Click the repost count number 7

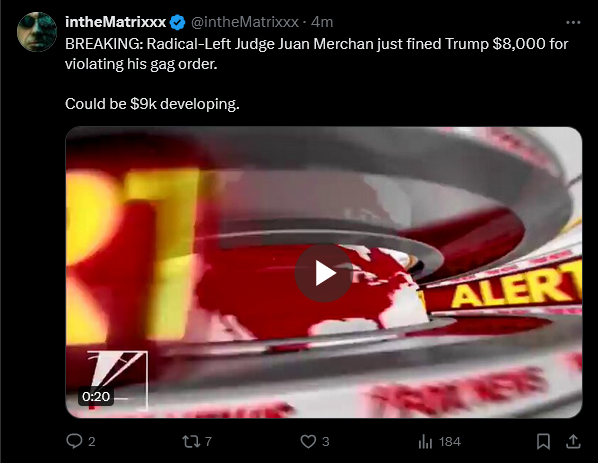208,442
